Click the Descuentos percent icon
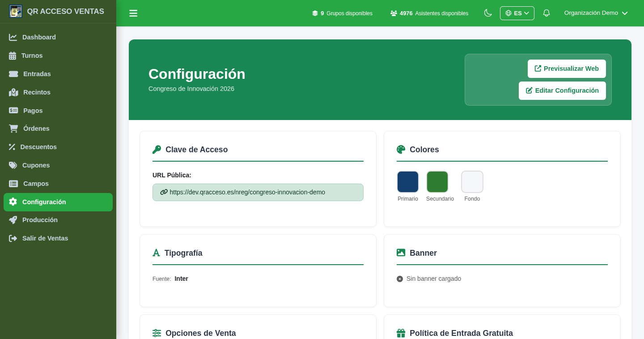This screenshot has height=339, width=644. click(x=12, y=147)
